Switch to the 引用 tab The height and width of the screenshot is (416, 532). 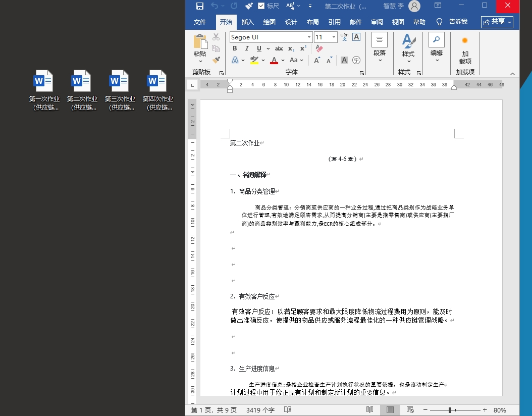pos(334,22)
